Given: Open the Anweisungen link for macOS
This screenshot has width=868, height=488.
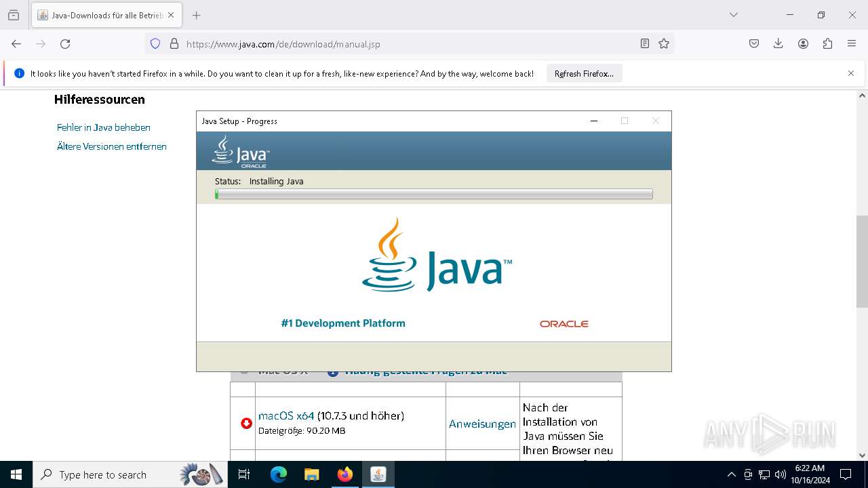Looking at the screenshot, I should (482, 424).
